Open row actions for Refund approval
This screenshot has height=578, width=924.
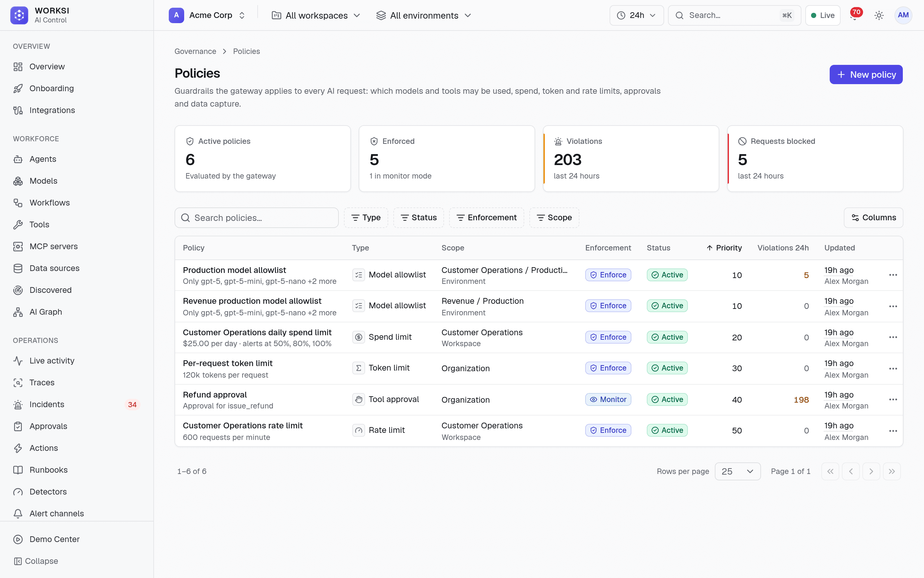(893, 399)
